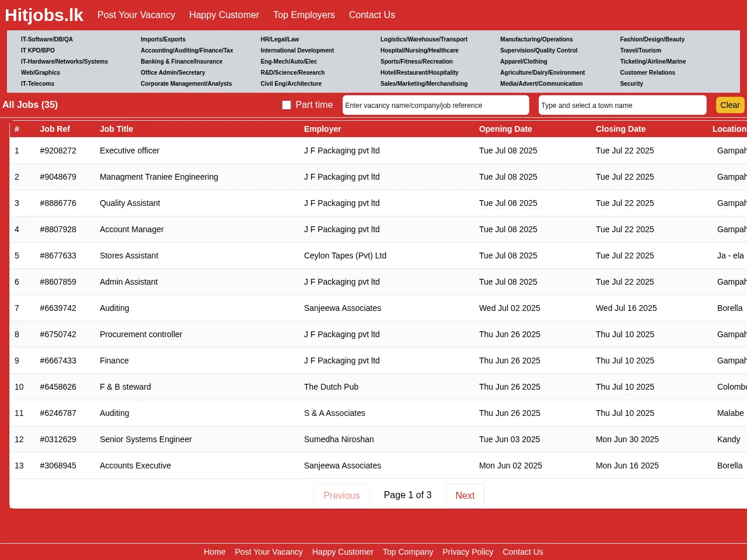Filter by Eng-Mech/Auto/Elec category
Viewport: 747px width, 560px height.
coord(289,61)
